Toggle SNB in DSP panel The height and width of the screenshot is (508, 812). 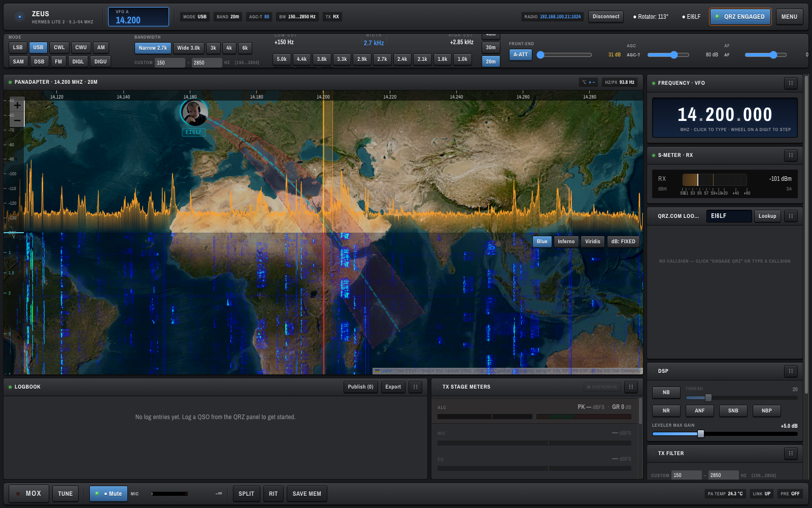[733, 411]
